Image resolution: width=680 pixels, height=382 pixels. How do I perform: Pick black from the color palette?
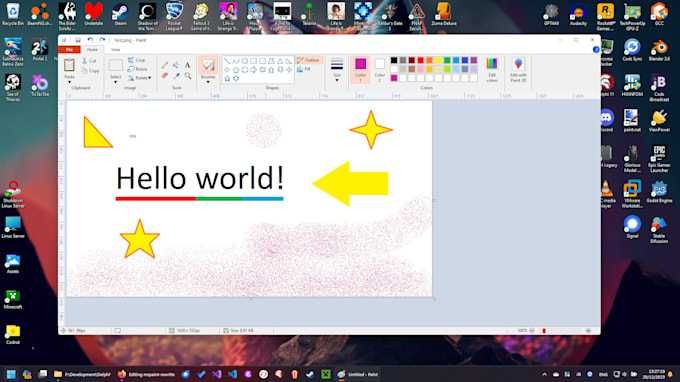point(394,60)
